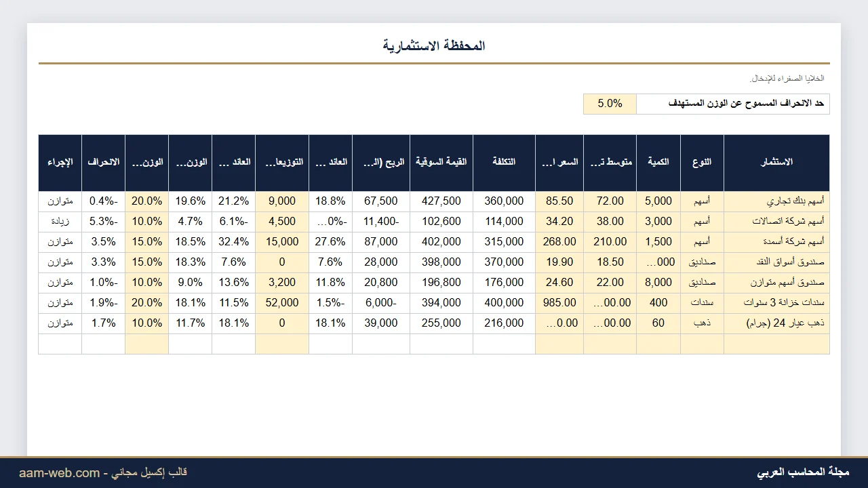Viewport: 868px width, 488px height.
Task: Select the cost cell 370,000
Action: 504,262
